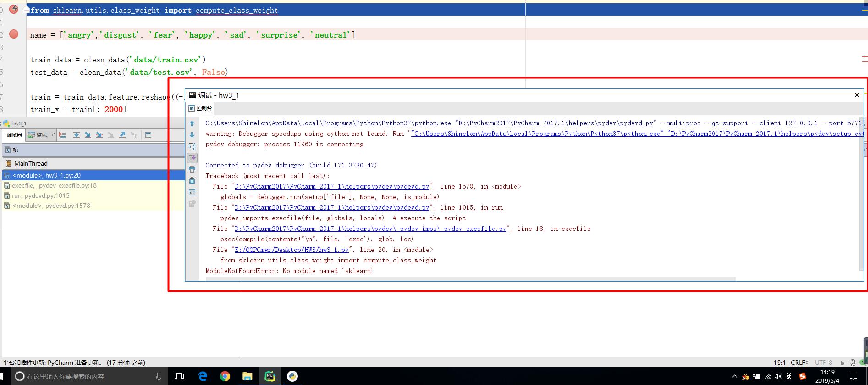868x385 pixels.
Task: Click the Windows search box
Action: click(x=88, y=376)
